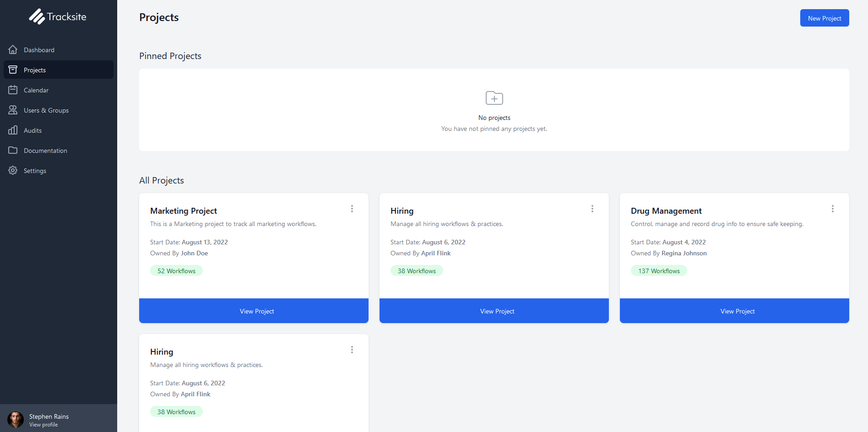The image size is (868, 432).
Task: View the Marketing Project
Action: 254,311
